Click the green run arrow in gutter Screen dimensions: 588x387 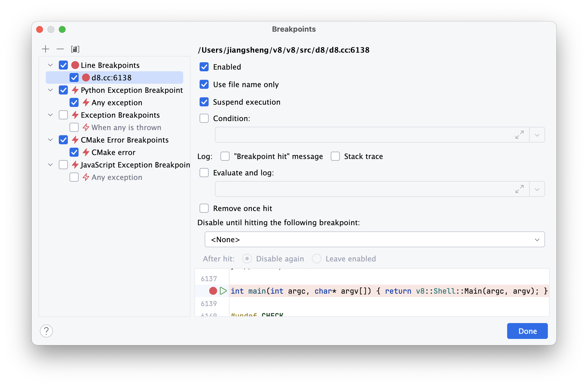click(223, 291)
